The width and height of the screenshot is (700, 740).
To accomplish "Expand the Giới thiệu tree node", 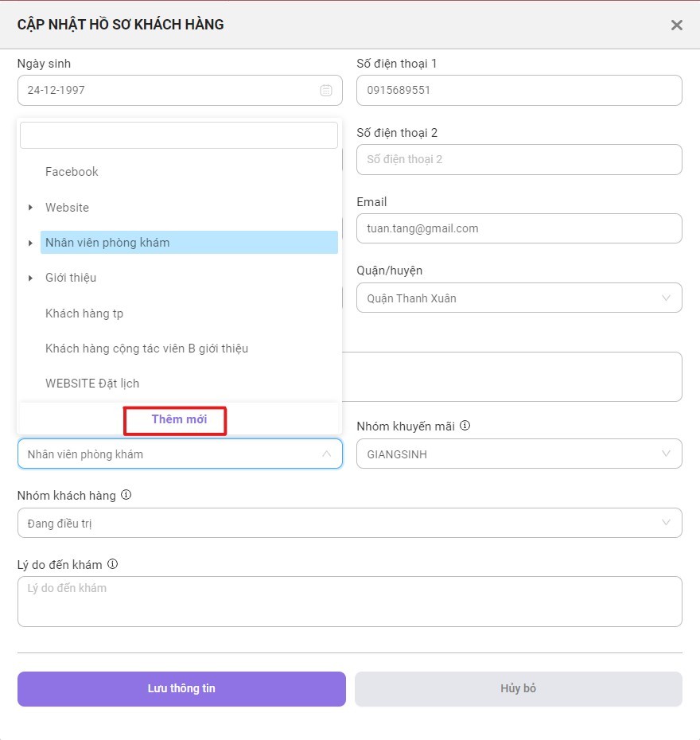I will [x=30, y=278].
